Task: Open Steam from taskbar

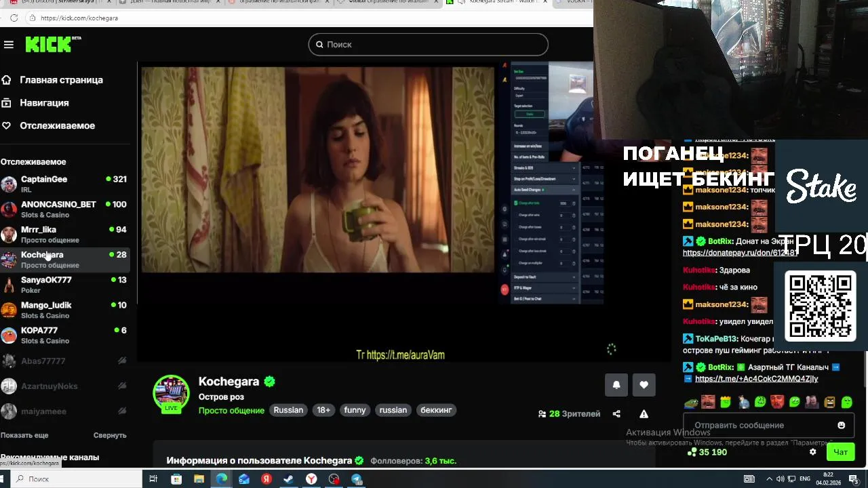Action: point(288,479)
